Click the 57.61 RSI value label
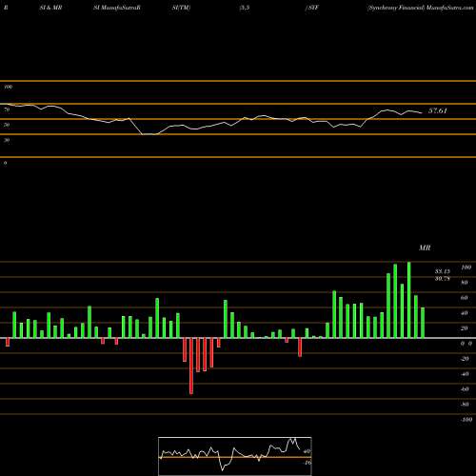476x476 pixels. coord(438,110)
